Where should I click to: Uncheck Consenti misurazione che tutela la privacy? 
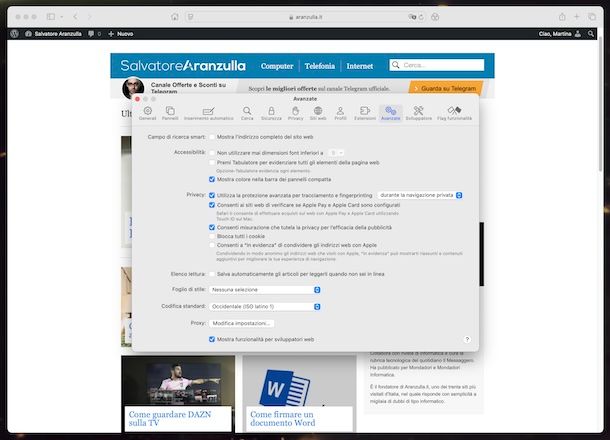click(x=212, y=227)
